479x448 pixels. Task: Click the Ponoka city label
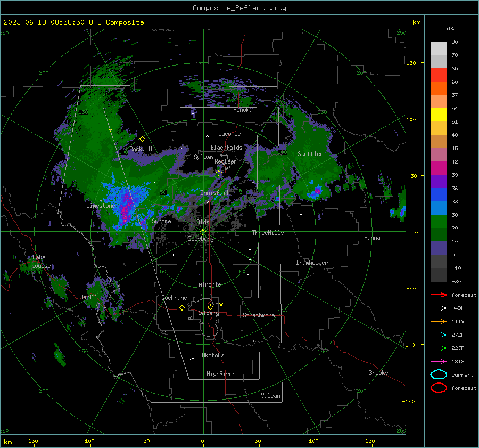[243, 110]
